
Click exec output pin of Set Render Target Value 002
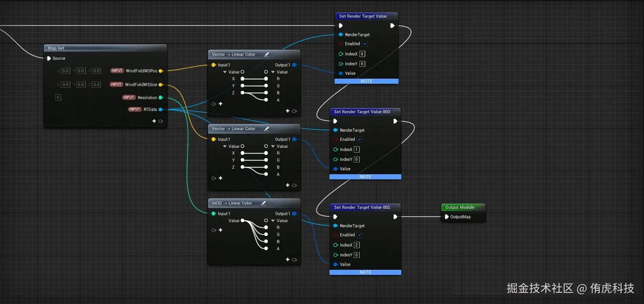pyautogui.click(x=395, y=217)
